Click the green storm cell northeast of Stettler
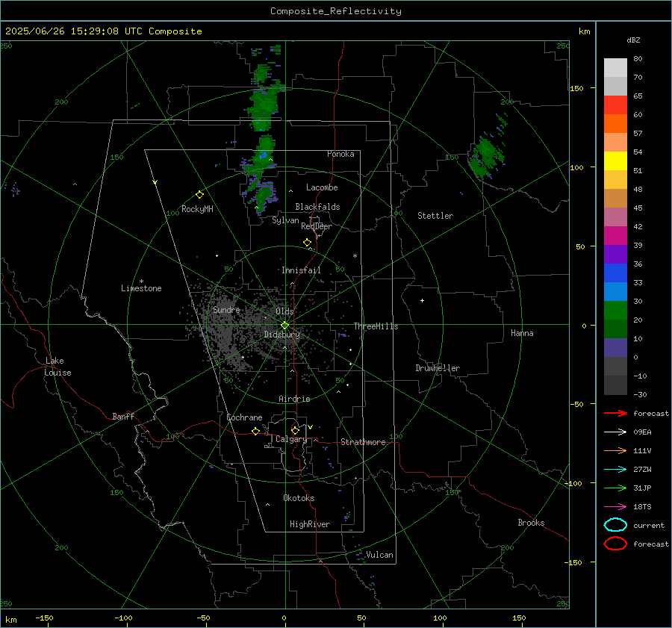This screenshot has width=672, height=628. pyautogui.click(x=486, y=158)
